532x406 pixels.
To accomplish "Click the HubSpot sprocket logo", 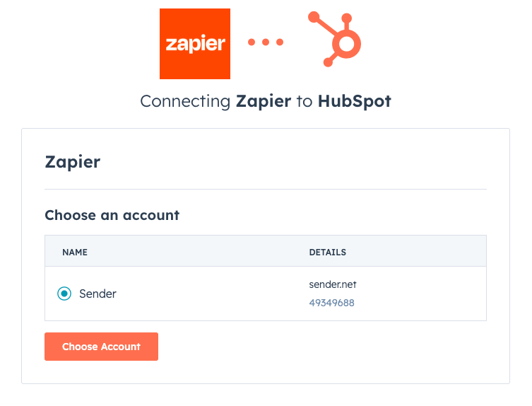I will [x=336, y=41].
